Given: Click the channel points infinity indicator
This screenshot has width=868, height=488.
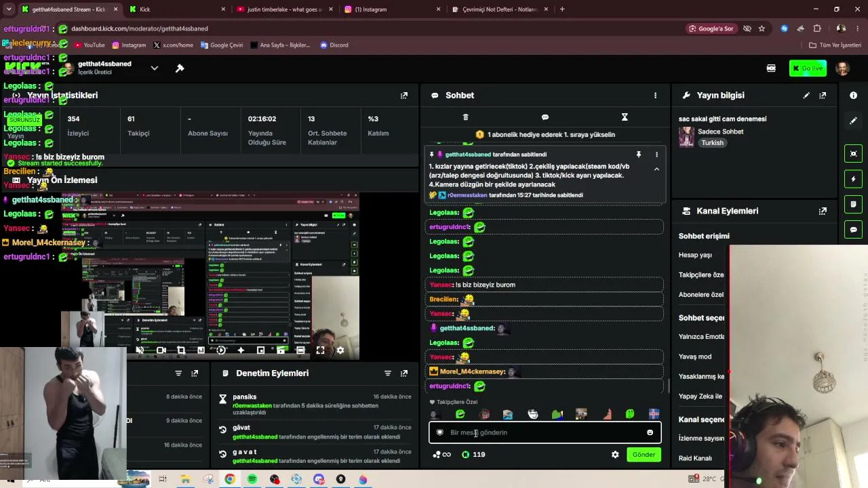Looking at the screenshot, I should coord(441,455).
